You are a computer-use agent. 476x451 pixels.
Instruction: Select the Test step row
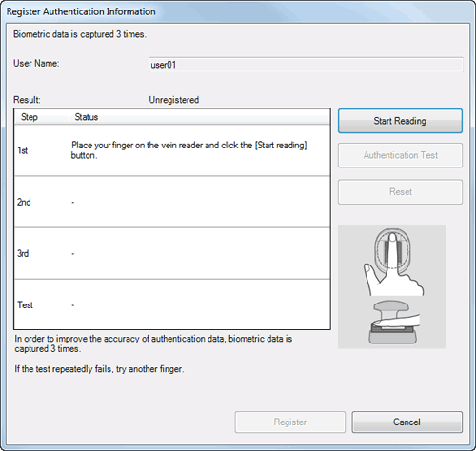(x=172, y=304)
